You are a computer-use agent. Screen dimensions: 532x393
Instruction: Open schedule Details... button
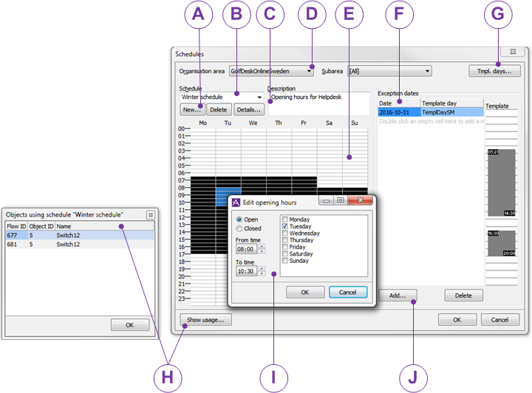(x=248, y=109)
